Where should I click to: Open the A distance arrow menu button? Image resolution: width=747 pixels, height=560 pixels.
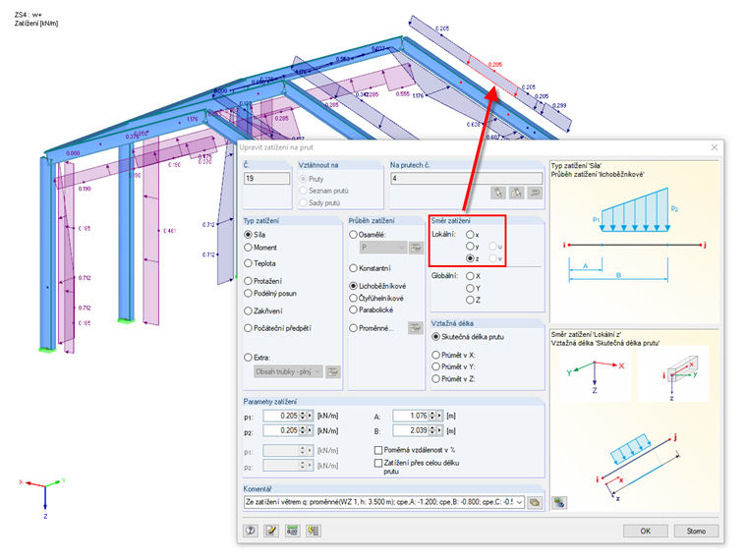[439, 416]
